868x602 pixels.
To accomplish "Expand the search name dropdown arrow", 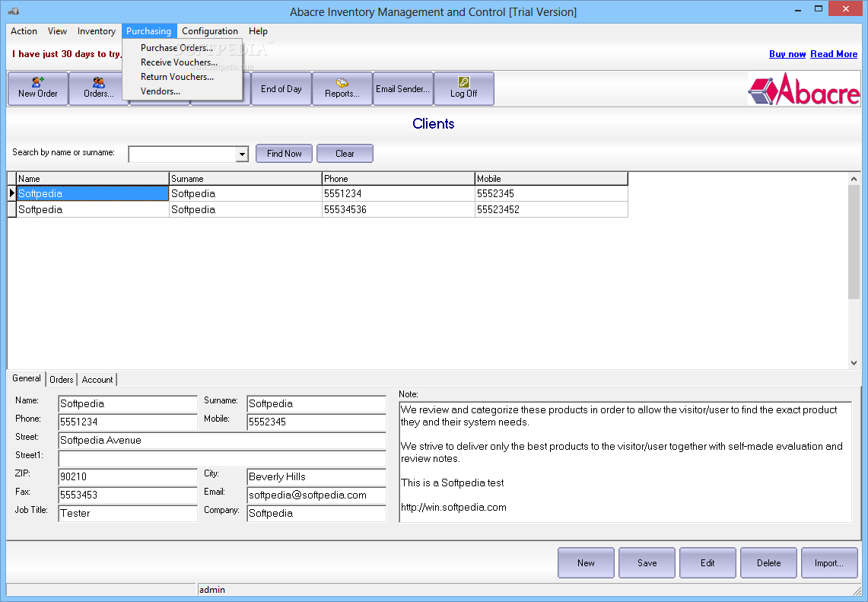I will click(242, 154).
